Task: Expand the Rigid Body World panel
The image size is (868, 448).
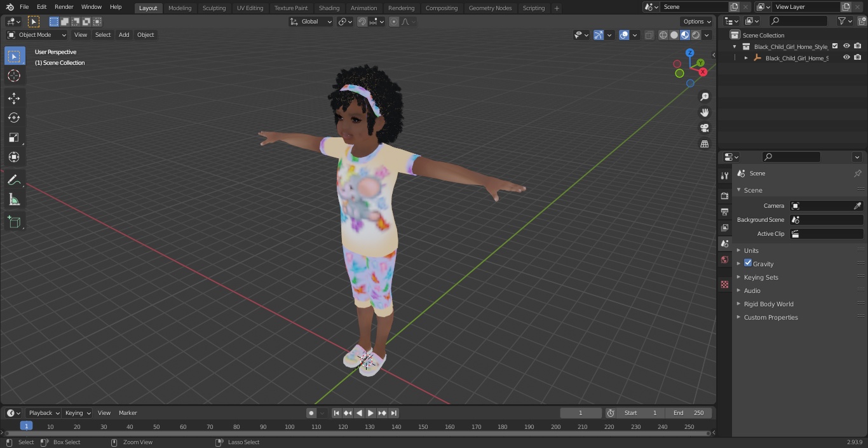Action: (x=769, y=304)
